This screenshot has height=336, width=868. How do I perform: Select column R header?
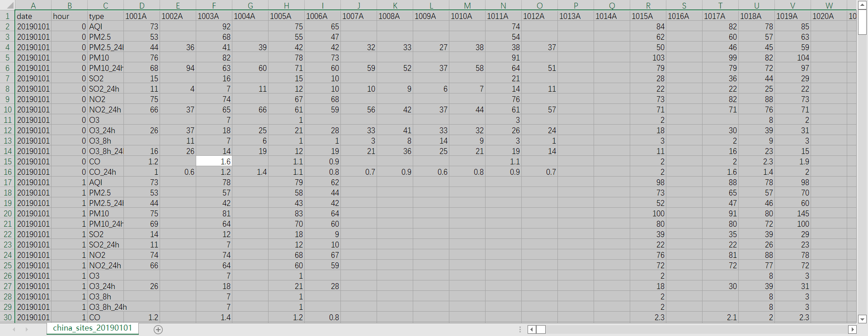coord(648,5)
